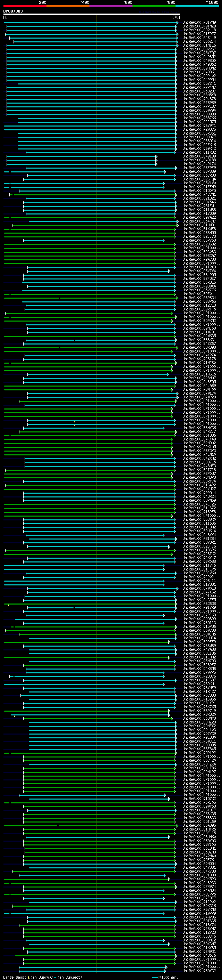This screenshot has width=222, height=980.
Task: Click hit label UniRef100_B9RRS7
Action: [199, 49]
